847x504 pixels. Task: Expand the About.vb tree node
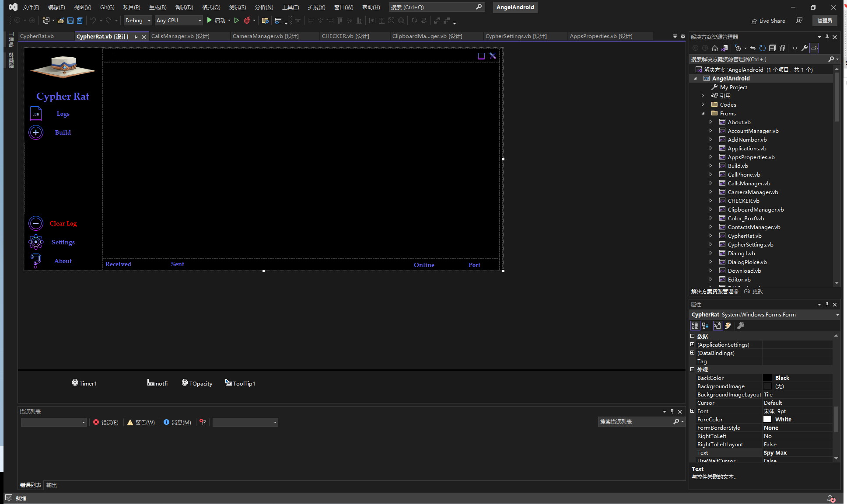click(x=711, y=122)
